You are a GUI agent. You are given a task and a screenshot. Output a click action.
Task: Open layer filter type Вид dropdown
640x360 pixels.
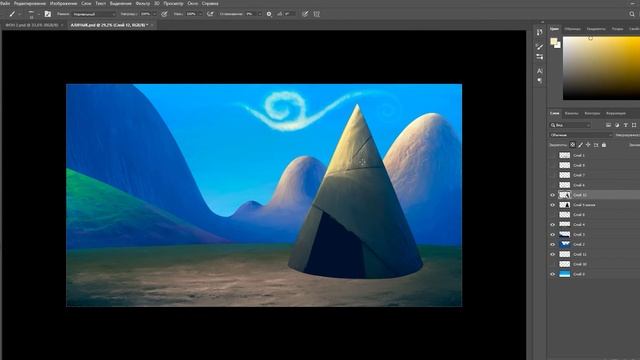coord(569,125)
